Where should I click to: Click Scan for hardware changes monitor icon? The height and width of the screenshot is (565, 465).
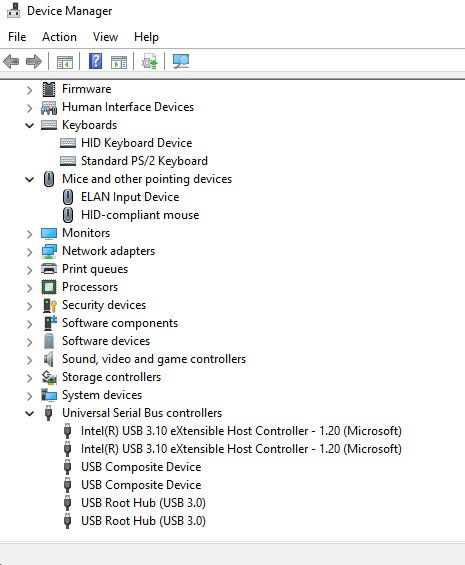click(x=181, y=62)
